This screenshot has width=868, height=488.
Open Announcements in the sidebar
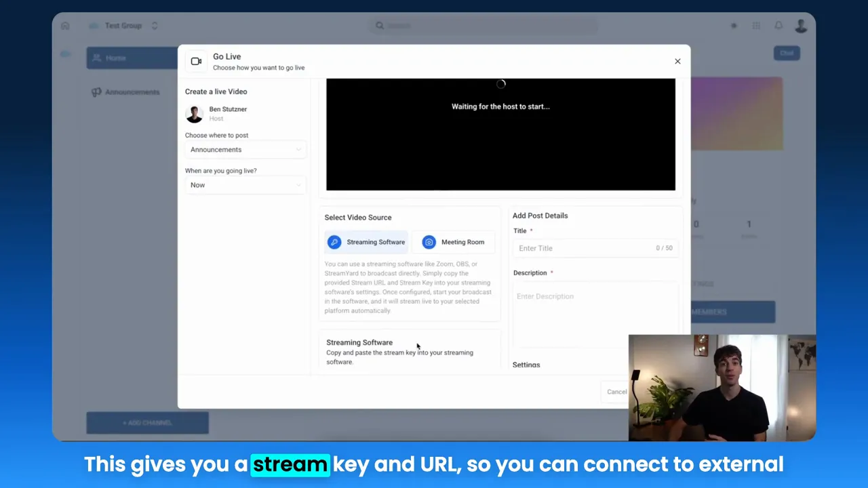[132, 91]
